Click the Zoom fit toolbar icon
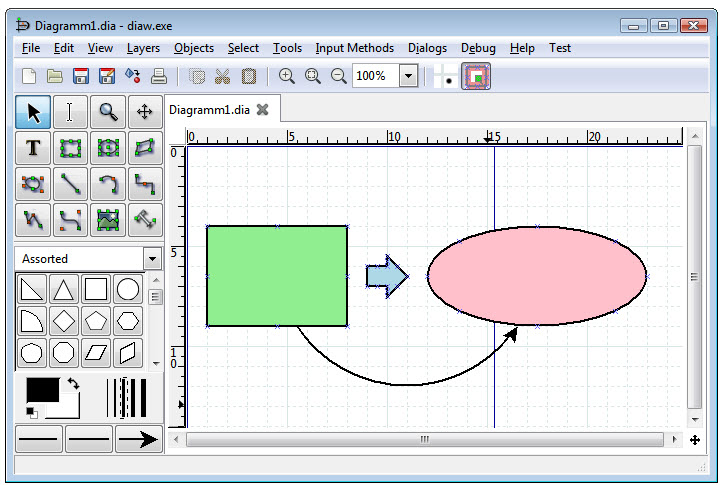 pos(312,76)
